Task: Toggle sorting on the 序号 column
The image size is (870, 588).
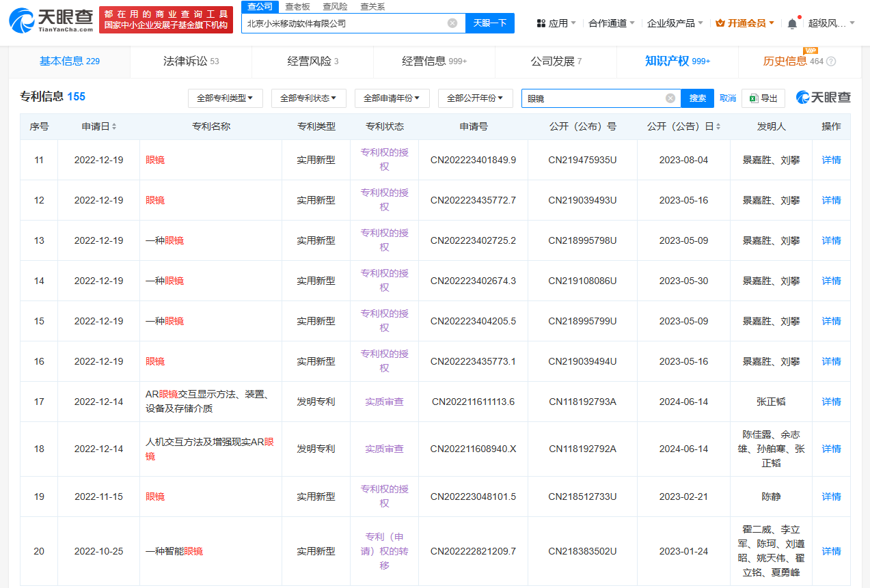Action: point(39,126)
